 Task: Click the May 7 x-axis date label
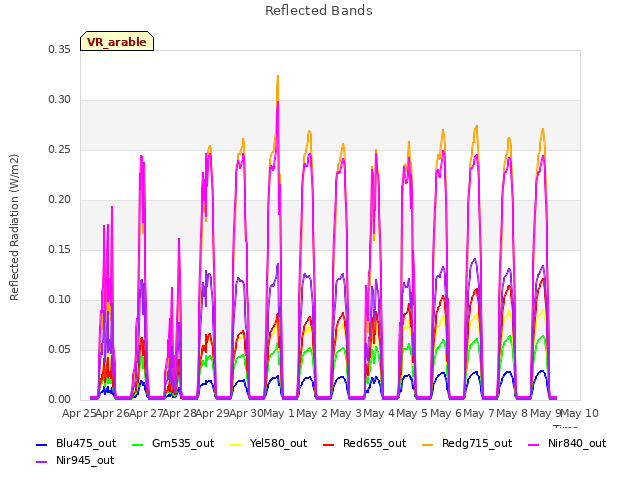tap(479, 413)
